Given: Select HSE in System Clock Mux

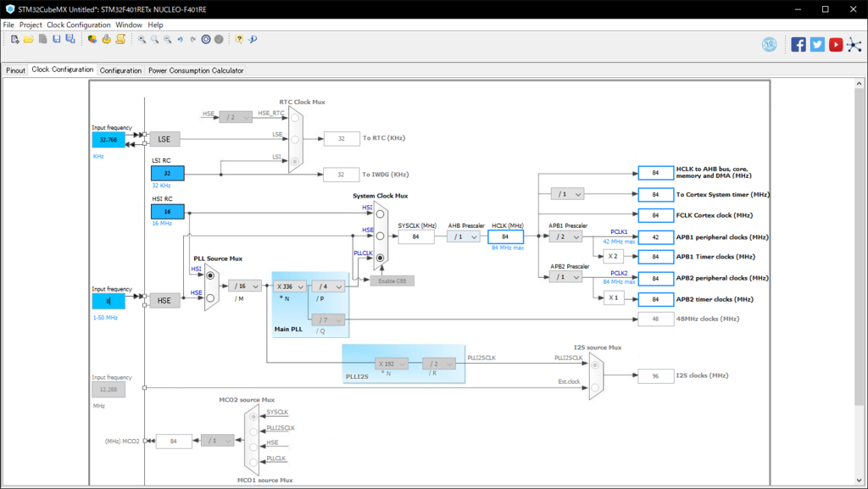Looking at the screenshot, I should [x=381, y=236].
